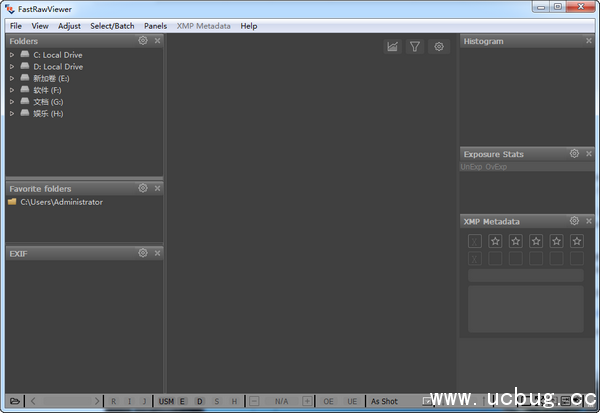Open Folders panel gear settings
Image resolution: width=600 pixels, height=413 pixels.
(x=143, y=41)
